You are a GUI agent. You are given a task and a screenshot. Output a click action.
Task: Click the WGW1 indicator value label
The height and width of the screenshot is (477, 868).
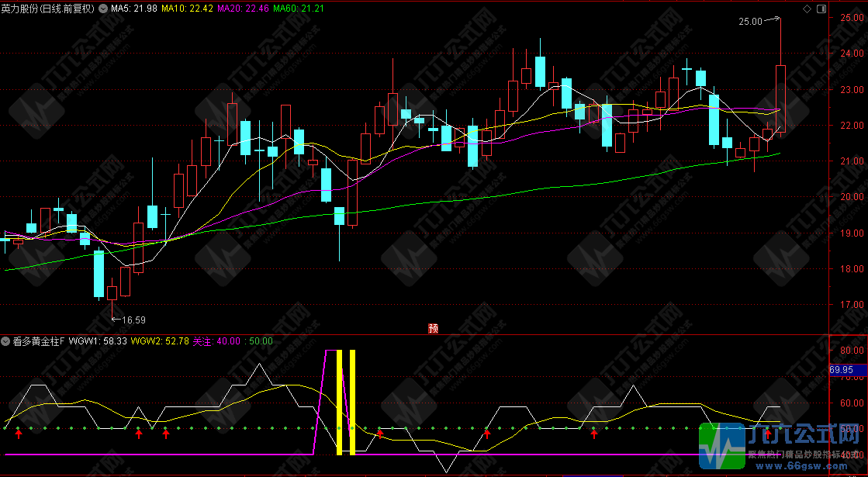coord(96,340)
